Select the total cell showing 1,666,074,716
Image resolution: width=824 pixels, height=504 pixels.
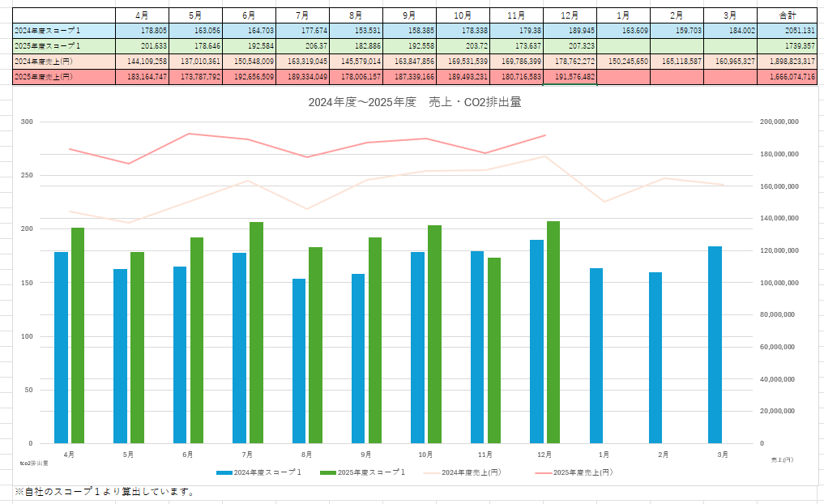[x=788, y=76]
